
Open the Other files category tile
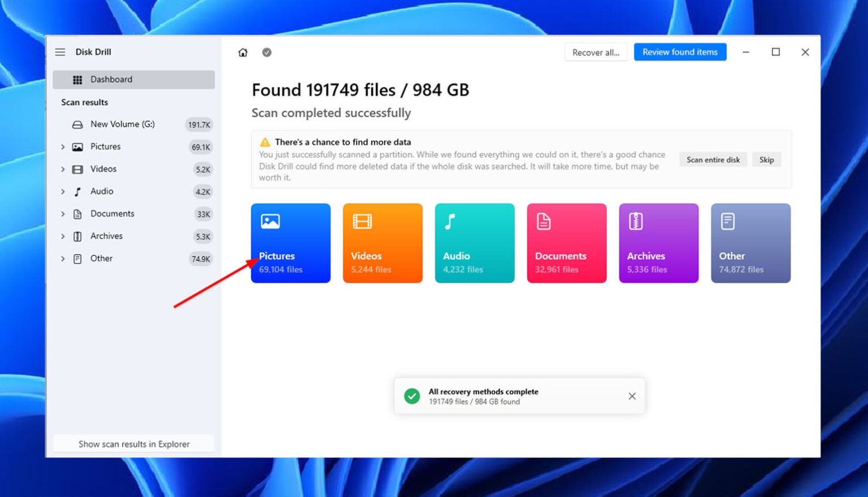[750, 243]
